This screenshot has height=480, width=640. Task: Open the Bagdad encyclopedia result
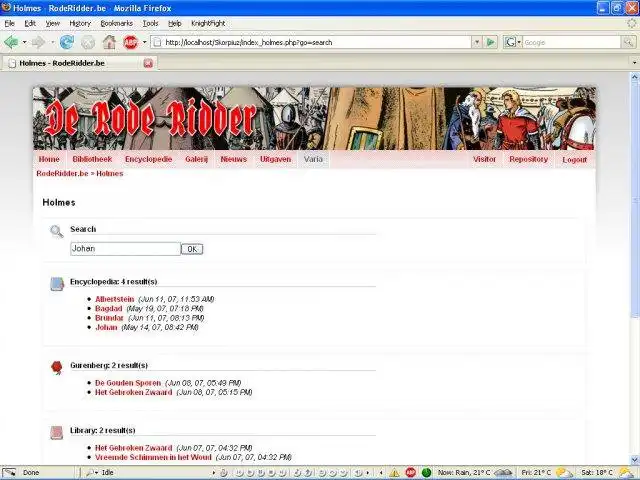click(109, 309)
